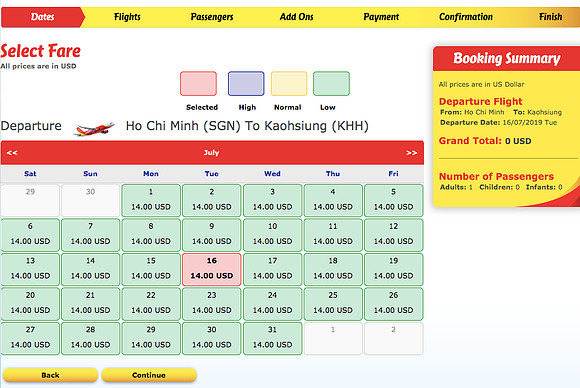
Task: Select Monday July 29 fare cell
Action: click(x=151, y=338)
